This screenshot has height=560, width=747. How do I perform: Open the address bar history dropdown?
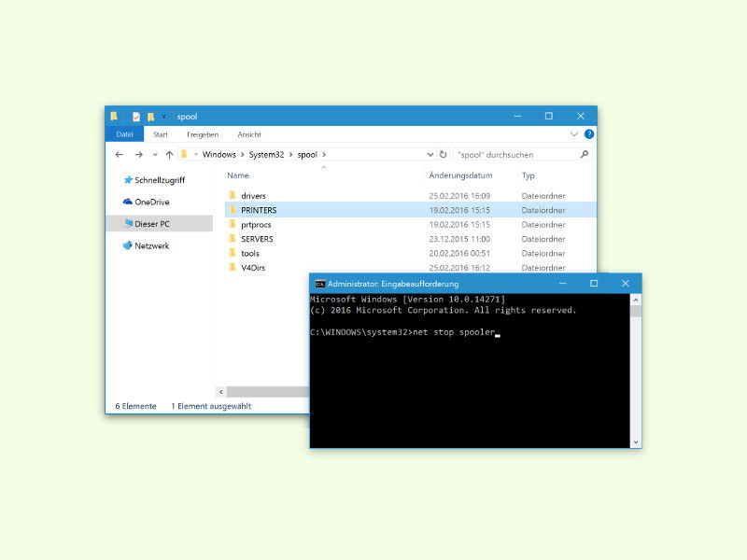[x=430, y=155]
